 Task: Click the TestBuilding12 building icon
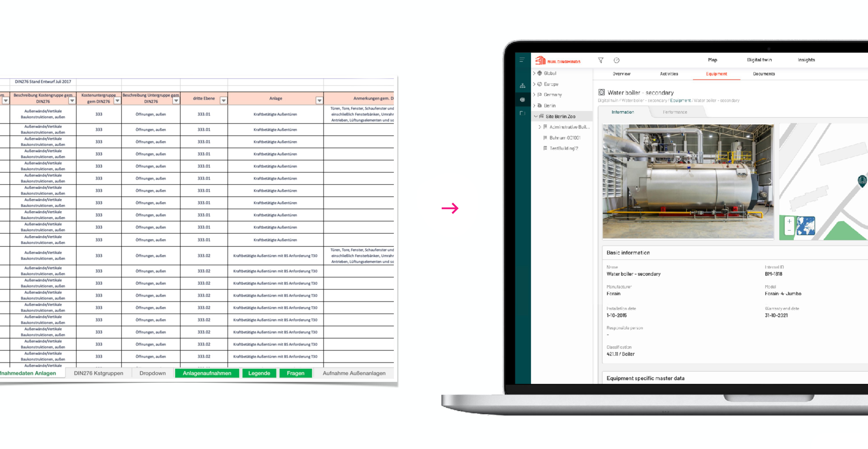545,148
